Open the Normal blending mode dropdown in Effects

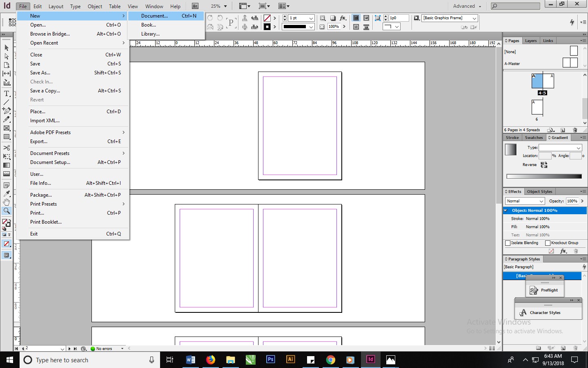pos(524,201)
